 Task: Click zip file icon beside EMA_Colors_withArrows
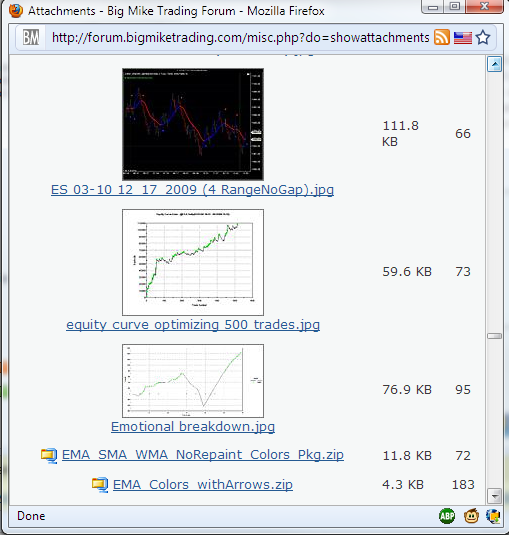[x=100, y=485]
